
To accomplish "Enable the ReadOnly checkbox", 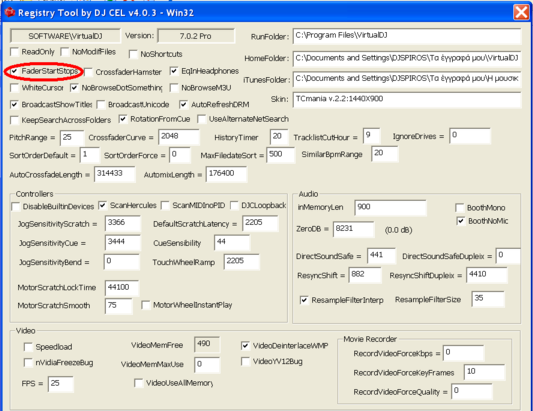I will click(x=14, y=52).
